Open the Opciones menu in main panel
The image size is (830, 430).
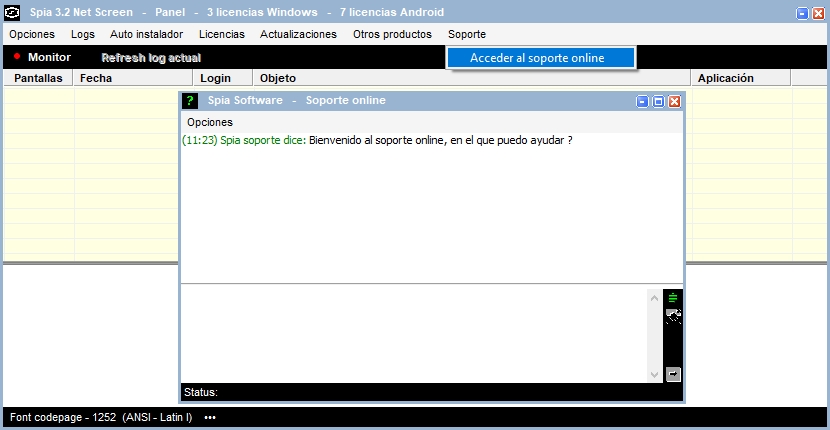coord(32,34)
